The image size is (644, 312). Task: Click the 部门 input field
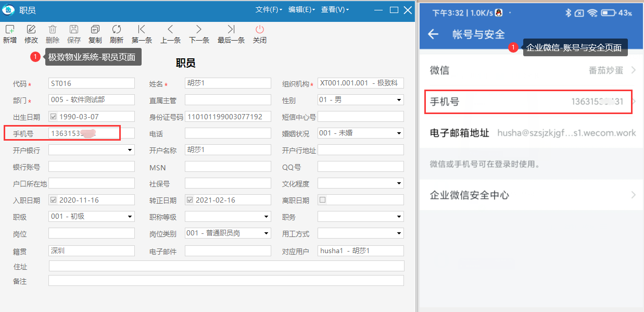click(92, 99)
